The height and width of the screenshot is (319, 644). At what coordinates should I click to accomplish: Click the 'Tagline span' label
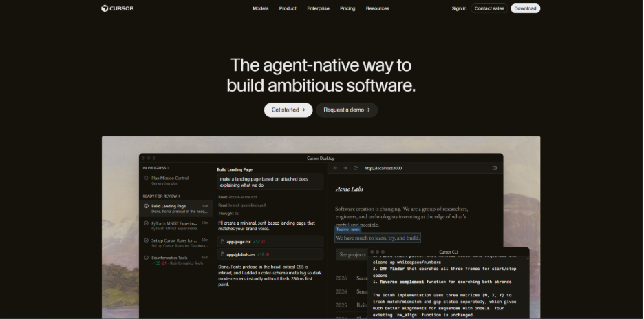pyautogui.click(x=347, y=229)
